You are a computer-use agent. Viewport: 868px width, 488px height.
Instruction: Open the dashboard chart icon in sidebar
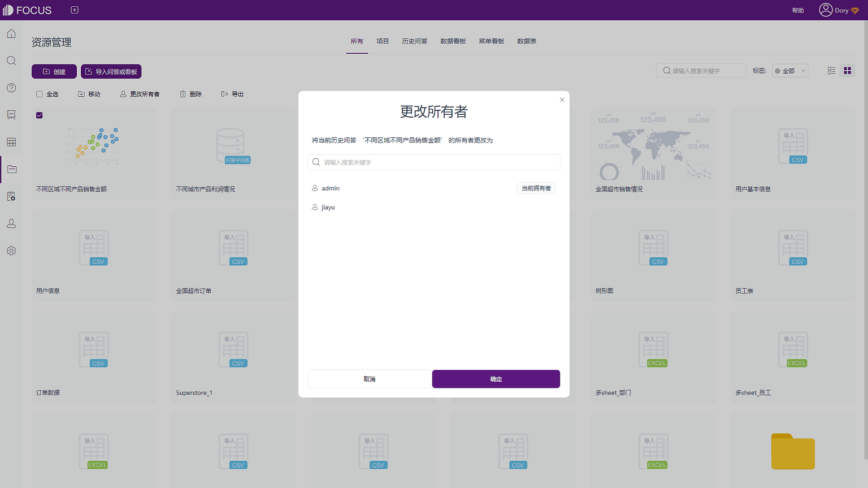tap(11, 115)
